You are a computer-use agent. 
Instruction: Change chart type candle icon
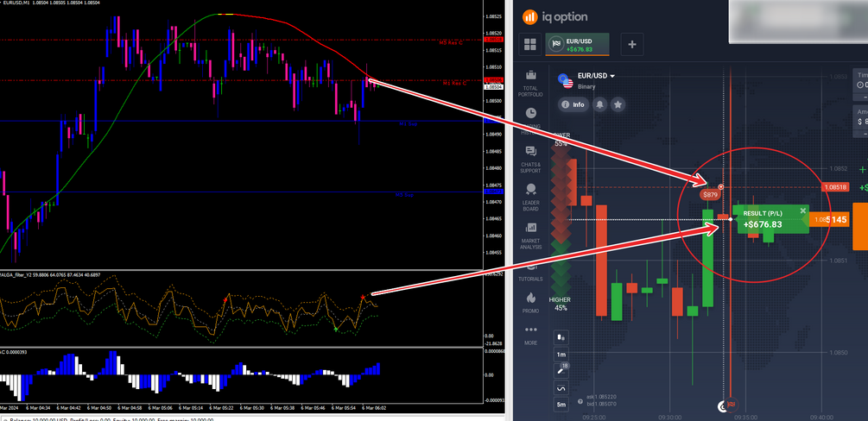(561, 337)
